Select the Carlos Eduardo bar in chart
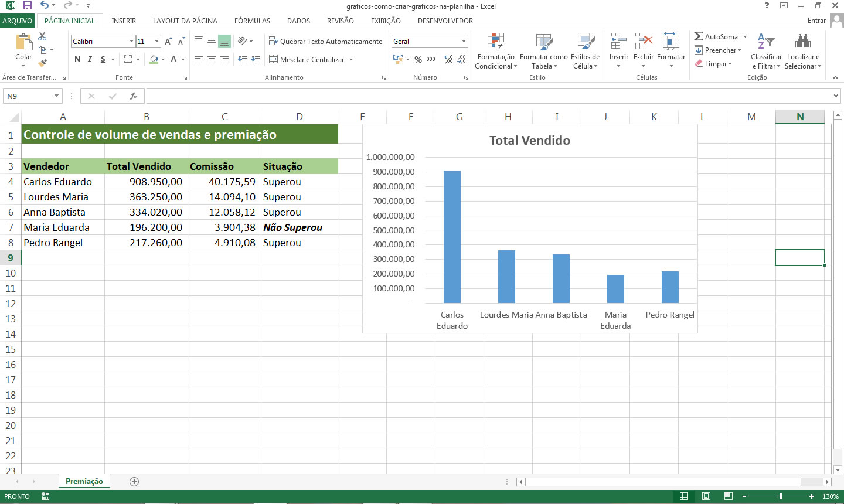844x504 pixels. 452,237
